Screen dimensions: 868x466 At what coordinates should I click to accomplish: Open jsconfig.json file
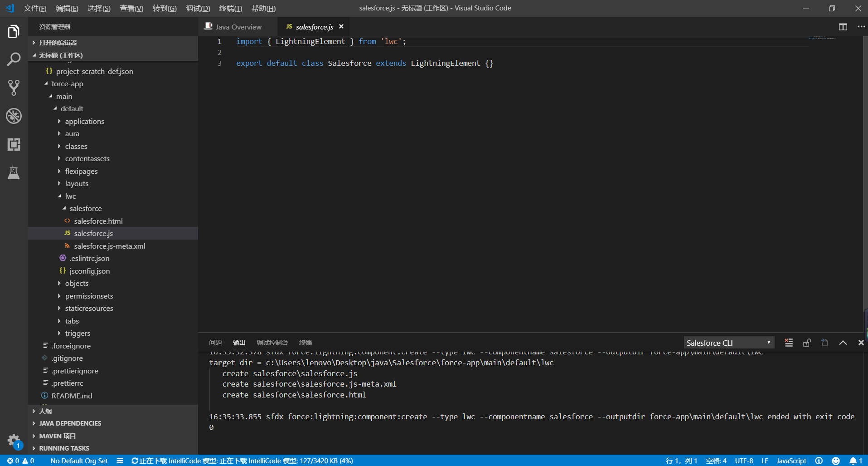[x=113, y=271]
